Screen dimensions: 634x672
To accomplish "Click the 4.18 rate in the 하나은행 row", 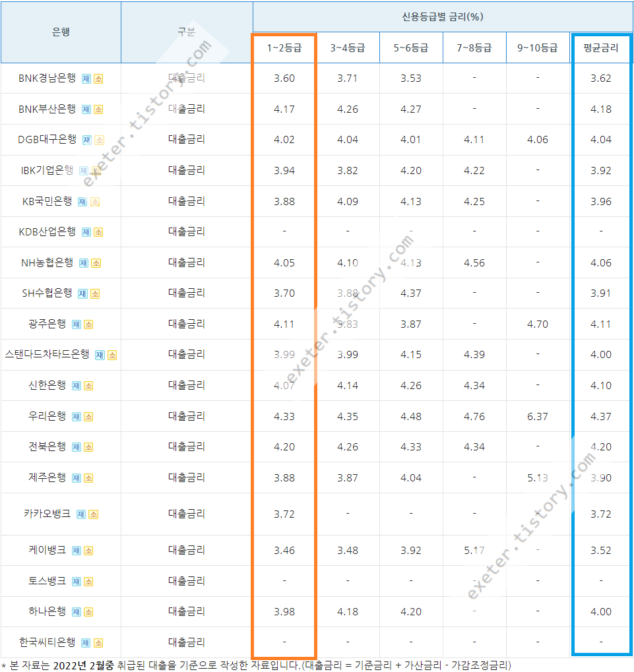I will [x=348, y=612].
